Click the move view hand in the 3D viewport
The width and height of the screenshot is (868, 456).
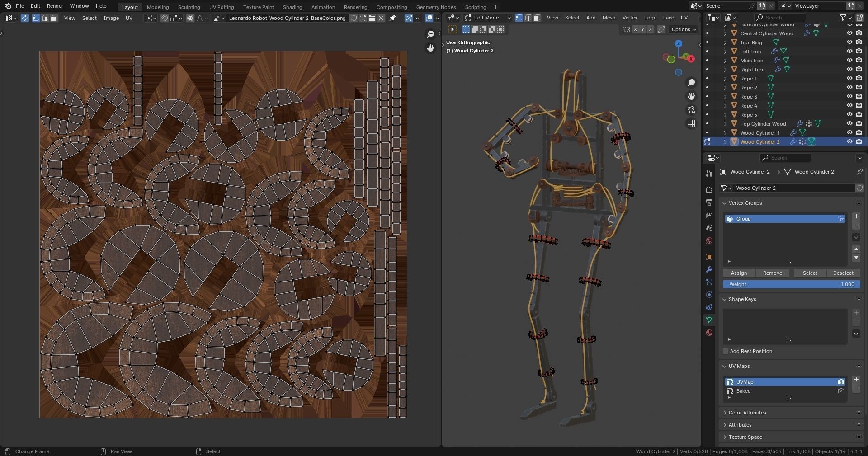point(691,96)
